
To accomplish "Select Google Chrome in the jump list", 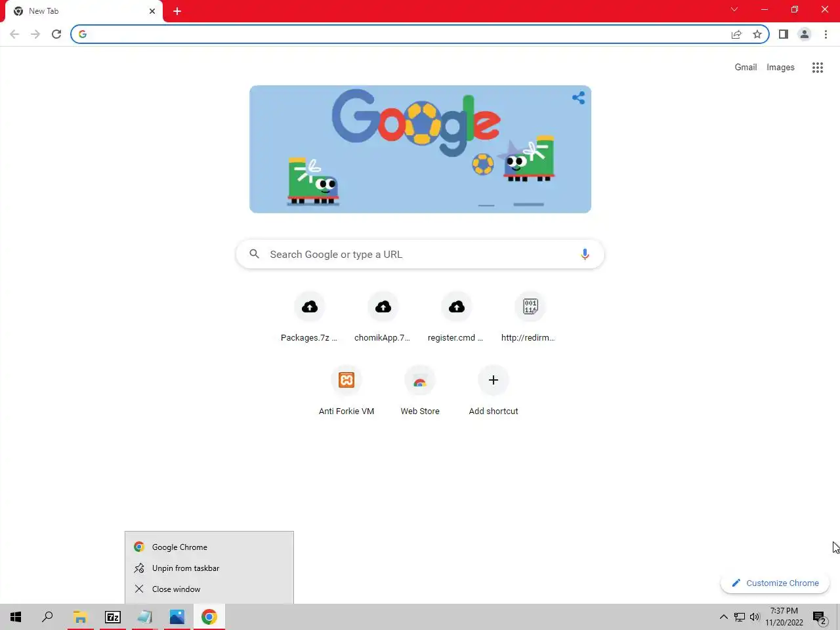I will (209, 547).
